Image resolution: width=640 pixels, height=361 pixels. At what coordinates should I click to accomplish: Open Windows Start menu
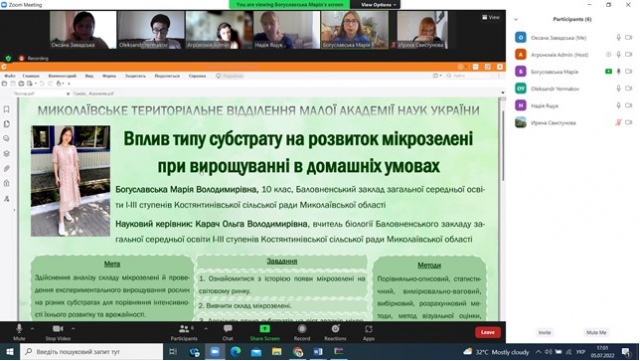(x=10, y=352)
